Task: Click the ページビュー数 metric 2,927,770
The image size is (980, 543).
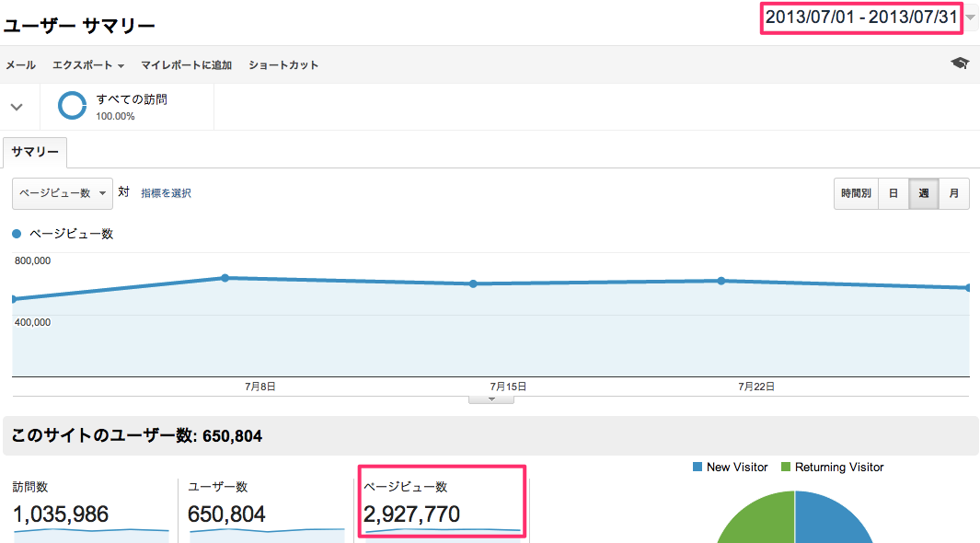Action: click(x=412, y=514)
